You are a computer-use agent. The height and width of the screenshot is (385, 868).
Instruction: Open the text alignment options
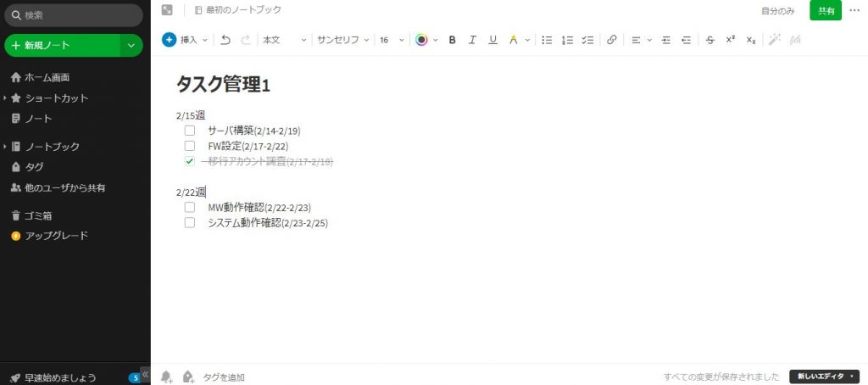(x=636, y=40)
